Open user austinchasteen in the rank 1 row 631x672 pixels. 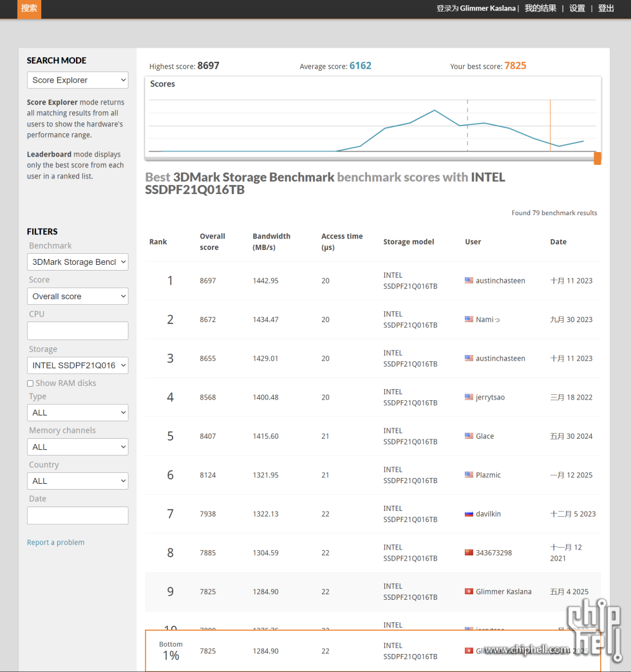[x=500, y=281]
